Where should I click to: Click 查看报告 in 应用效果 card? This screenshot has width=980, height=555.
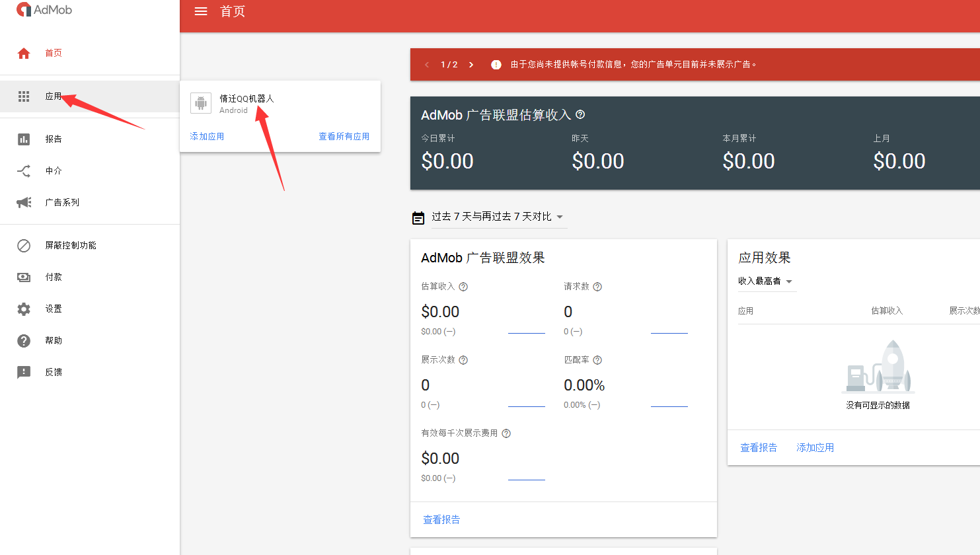point(759,448)
